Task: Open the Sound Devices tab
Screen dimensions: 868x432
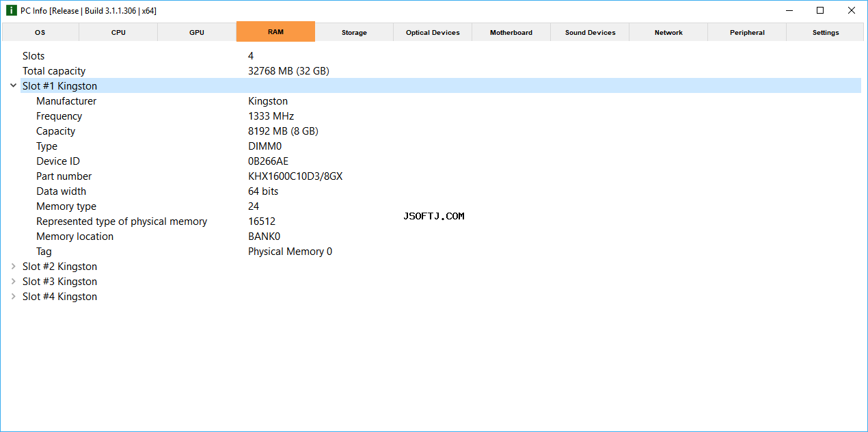Action: 590,32
